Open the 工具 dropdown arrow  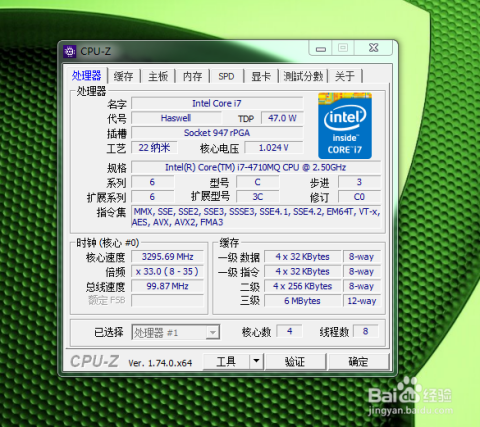click(x=256, y=361)
